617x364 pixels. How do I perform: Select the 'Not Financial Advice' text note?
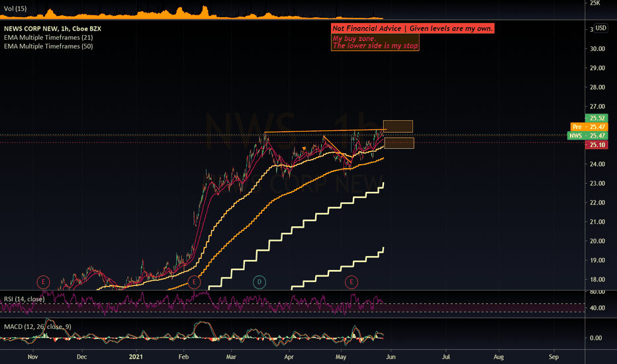412,28
